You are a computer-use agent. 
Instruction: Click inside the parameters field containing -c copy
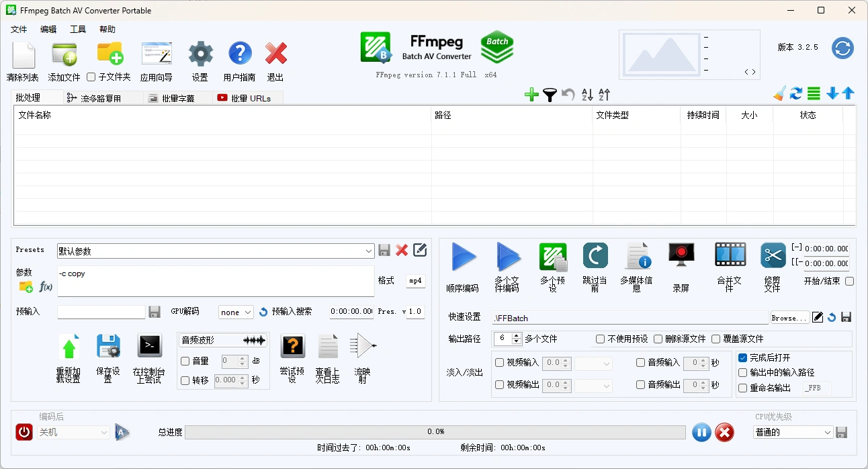click(215, 281)
